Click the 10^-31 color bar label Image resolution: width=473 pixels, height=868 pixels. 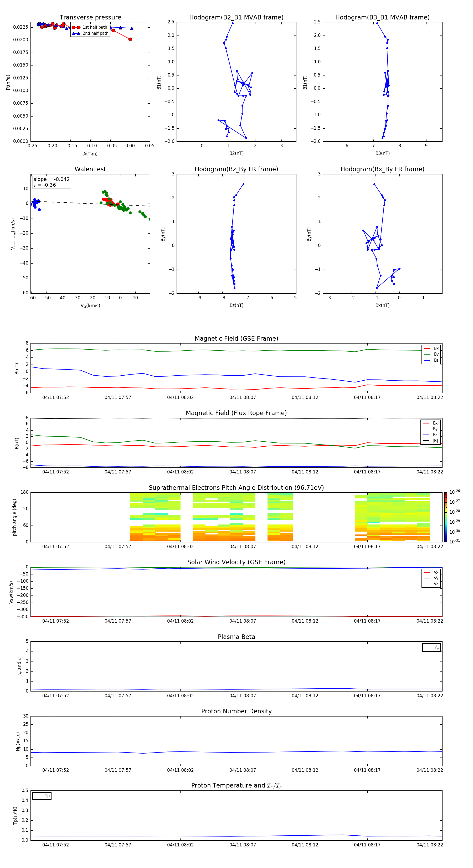455,542
